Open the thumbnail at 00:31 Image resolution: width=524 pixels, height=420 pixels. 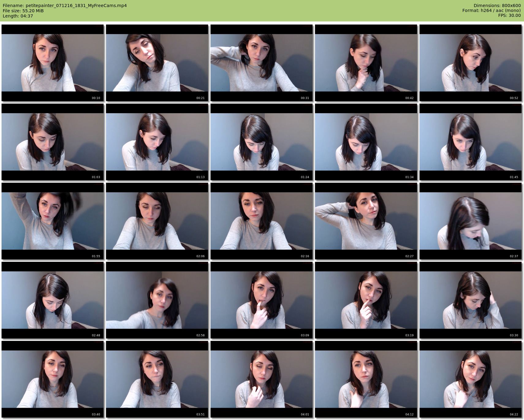click(x=262, y=63)
